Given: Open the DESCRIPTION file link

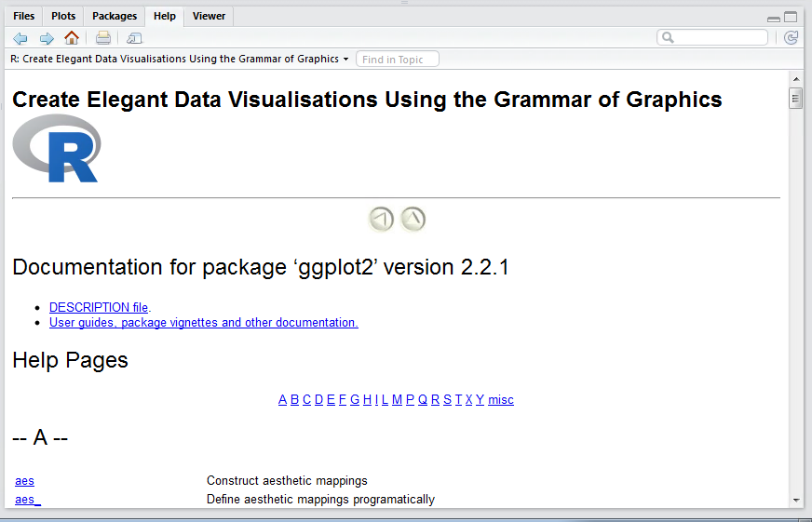Looking at the screenshot, I should coord(99,307).
